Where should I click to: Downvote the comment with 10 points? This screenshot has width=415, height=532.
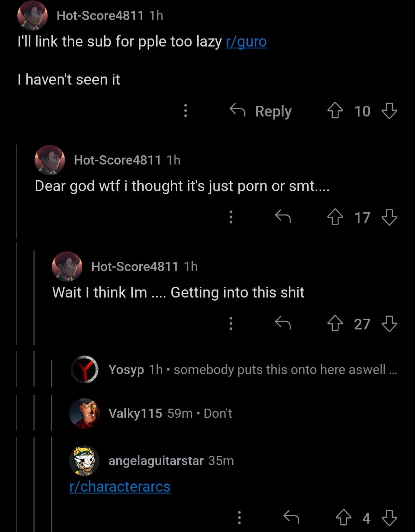pos(389,111)
